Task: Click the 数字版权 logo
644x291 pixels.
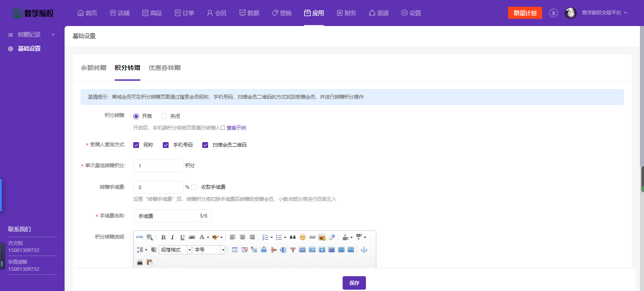Action: [33, 13]
